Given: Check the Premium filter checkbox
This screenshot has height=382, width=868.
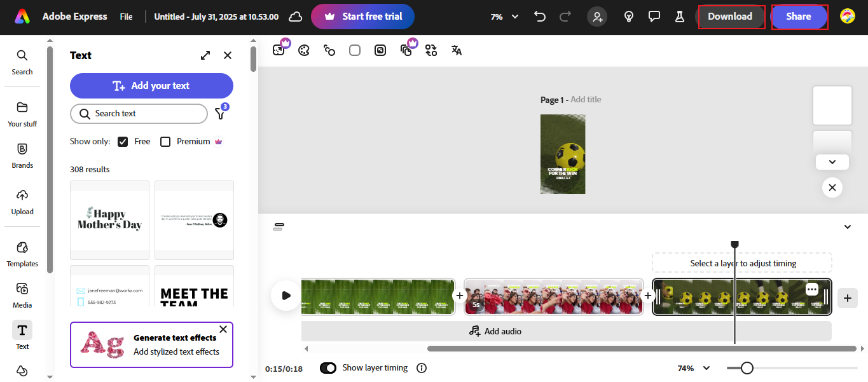Looking at the screenshot, I should pyautogui.click(x=165, y=142).
